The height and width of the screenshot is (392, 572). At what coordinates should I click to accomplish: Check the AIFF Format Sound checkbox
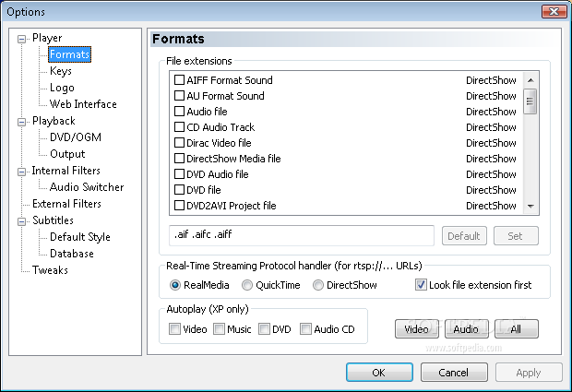(179, 80)
